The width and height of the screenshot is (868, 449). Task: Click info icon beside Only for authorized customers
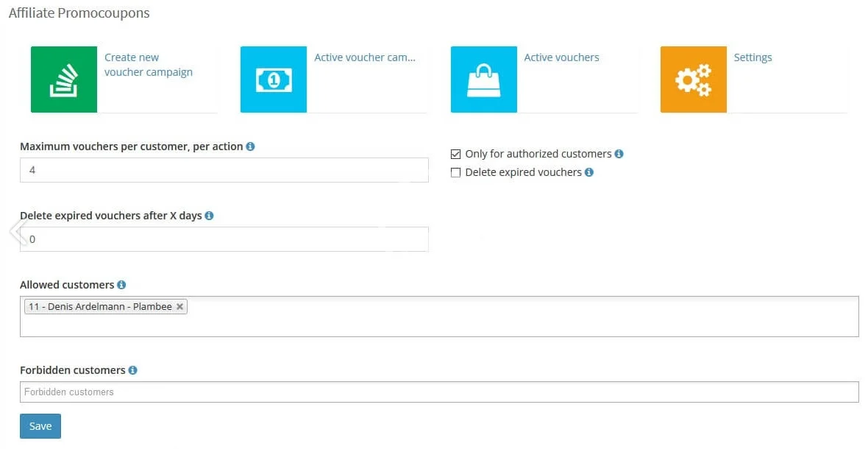619,154
